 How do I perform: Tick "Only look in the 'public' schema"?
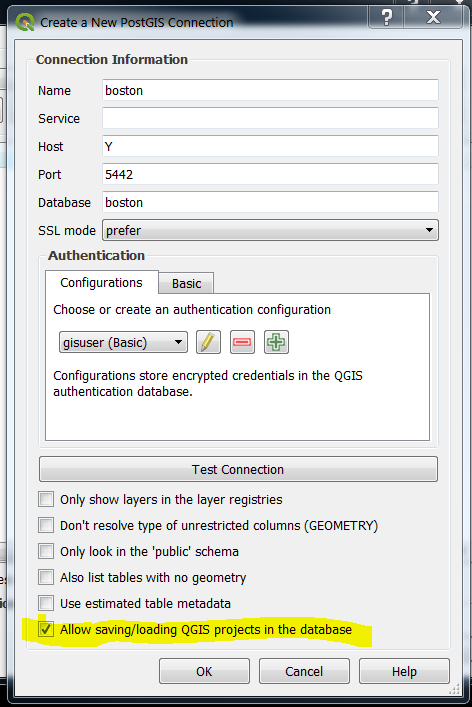46,551
